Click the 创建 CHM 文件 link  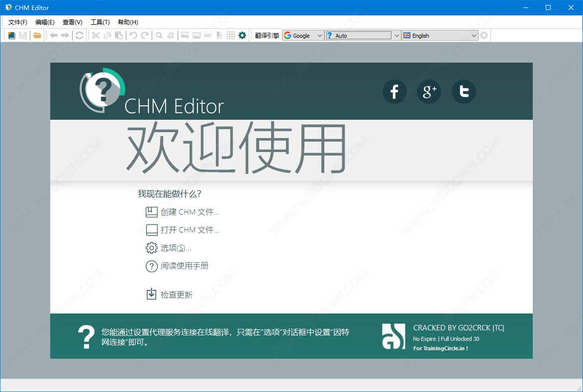[190, 212]
